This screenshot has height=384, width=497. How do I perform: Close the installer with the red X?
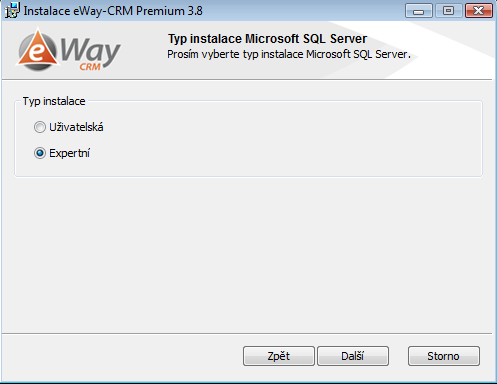[x=479, y=11]
